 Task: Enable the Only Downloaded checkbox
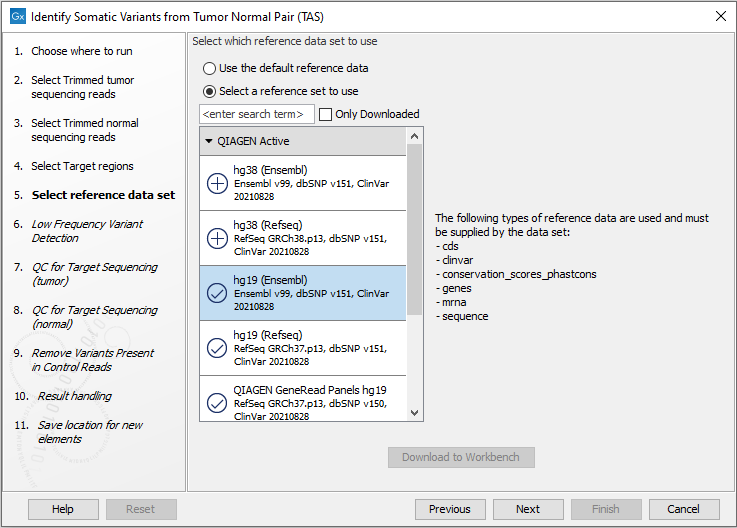325,114
